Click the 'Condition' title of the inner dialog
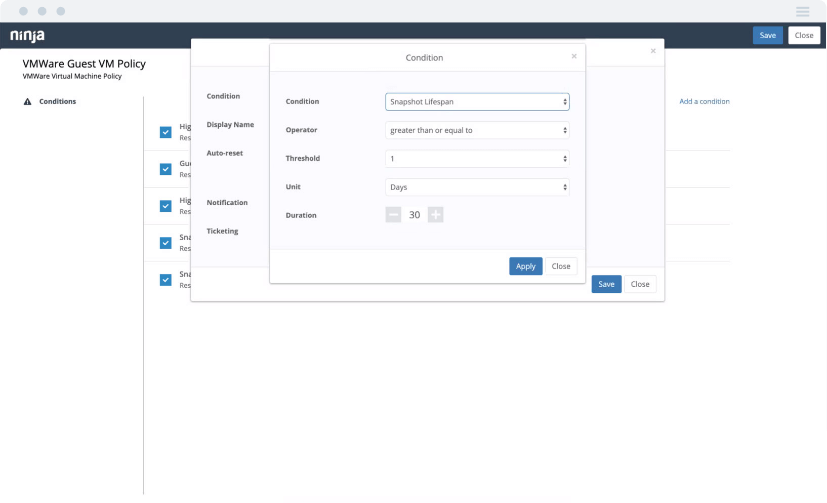 [x=424, y=57]
